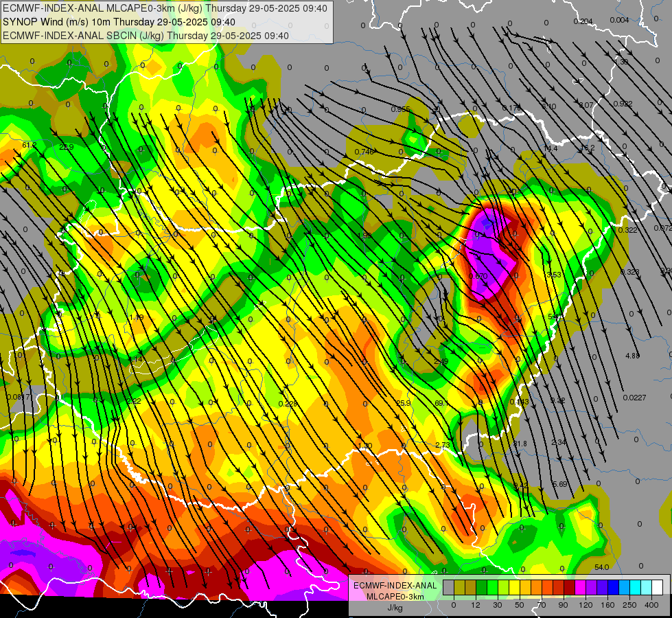Click the legend label MLCAPE0-3km
Viewport: 672px width, 618px height.
coord(395,597)
